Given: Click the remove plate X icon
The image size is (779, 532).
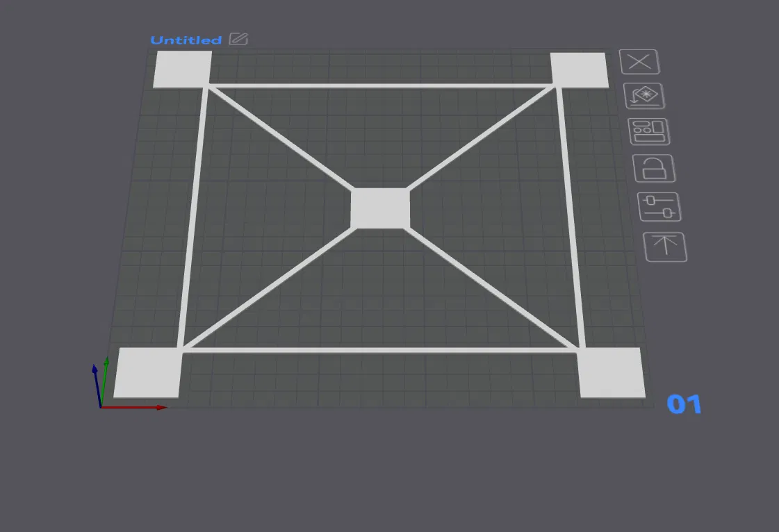Looking at the screenshot, I should [639, 62].
